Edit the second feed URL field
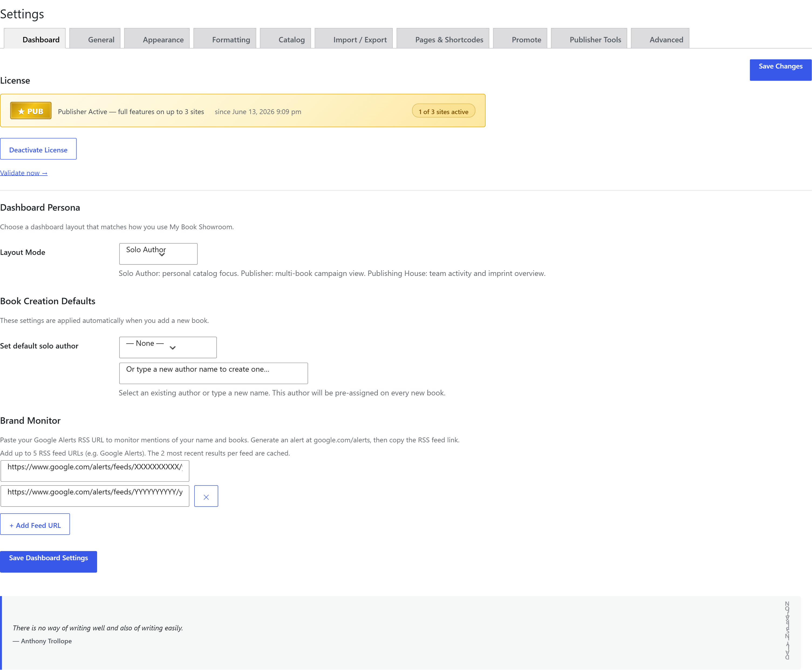The width and height of the screenshot is (812, 670). pos(95,496)
